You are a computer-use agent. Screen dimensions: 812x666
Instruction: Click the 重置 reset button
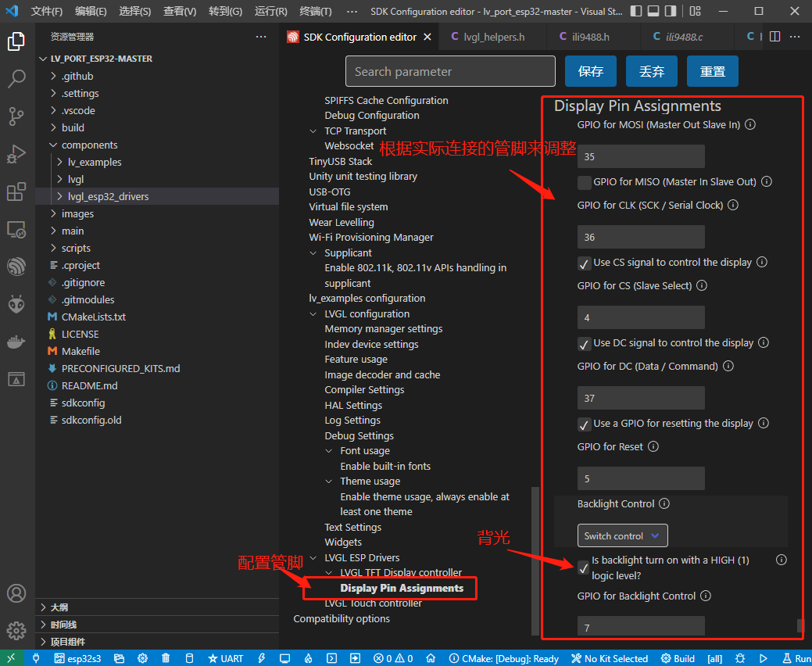point(713,71)
